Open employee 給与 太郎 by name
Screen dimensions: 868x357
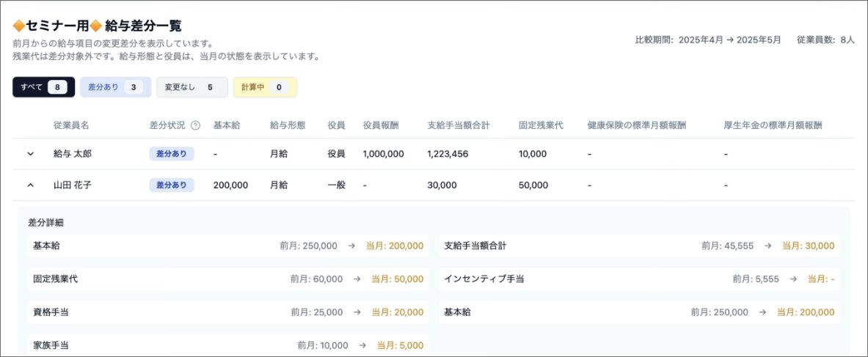click(x=73, y=154)
